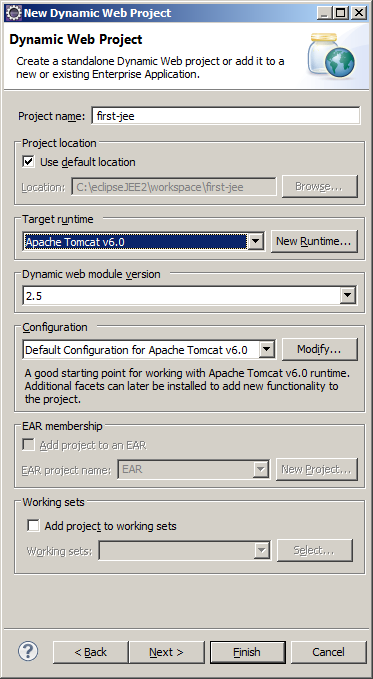
Task: Open the Target runtime dropdown arrow
Action: pyautogui.click(x=256, y=241)
